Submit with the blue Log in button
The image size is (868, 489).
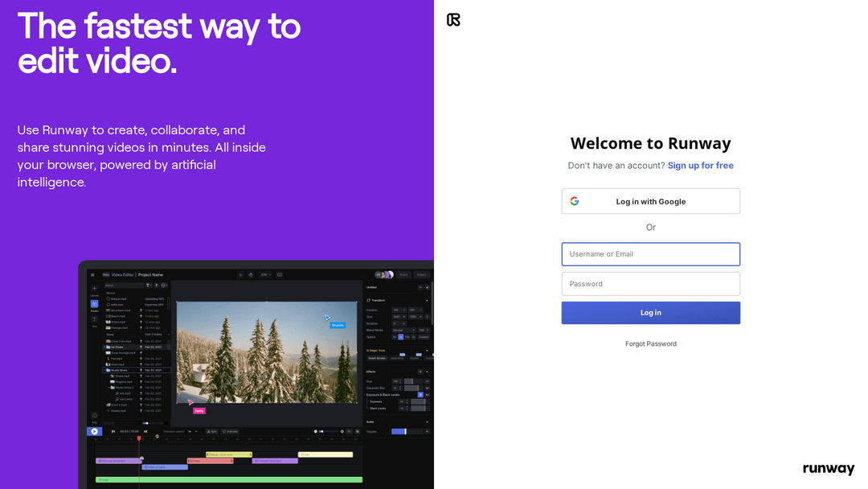pyautogui.click(x=650, y=313)
